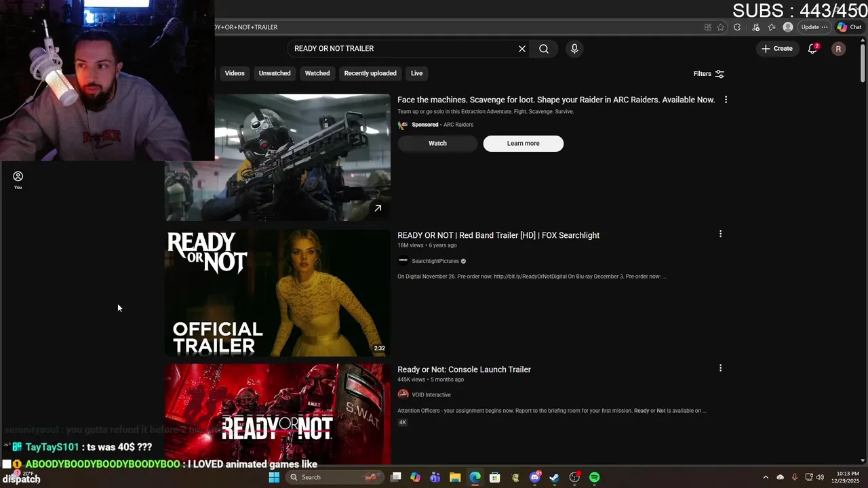Open browser extensions puzzle icon
The width and height of the screenshot is (868, 488).
pos(737,27)
